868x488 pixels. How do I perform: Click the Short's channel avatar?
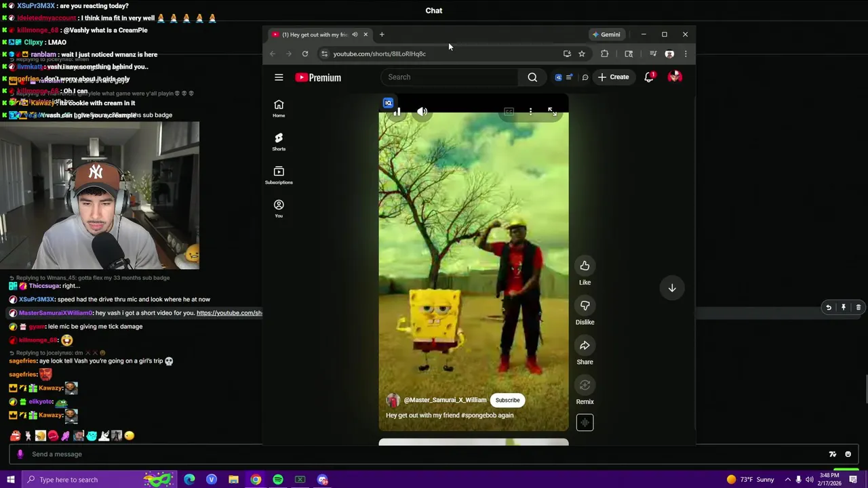click(393, 400)
